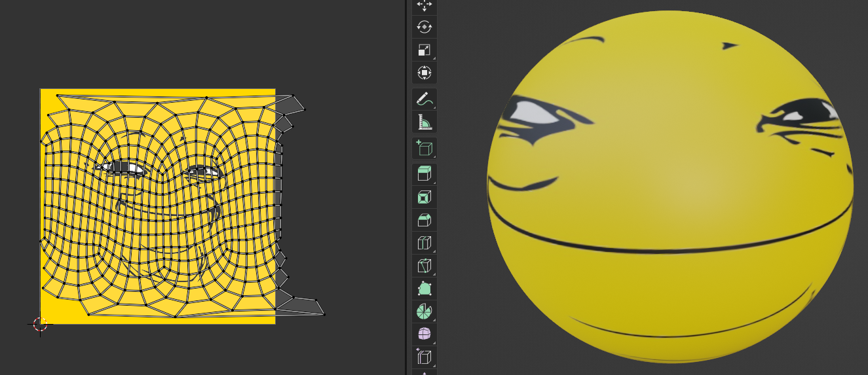Activate the Measure ruler tool
The width and height of the screenshot is (868, 375).
[x=424, y=122]
